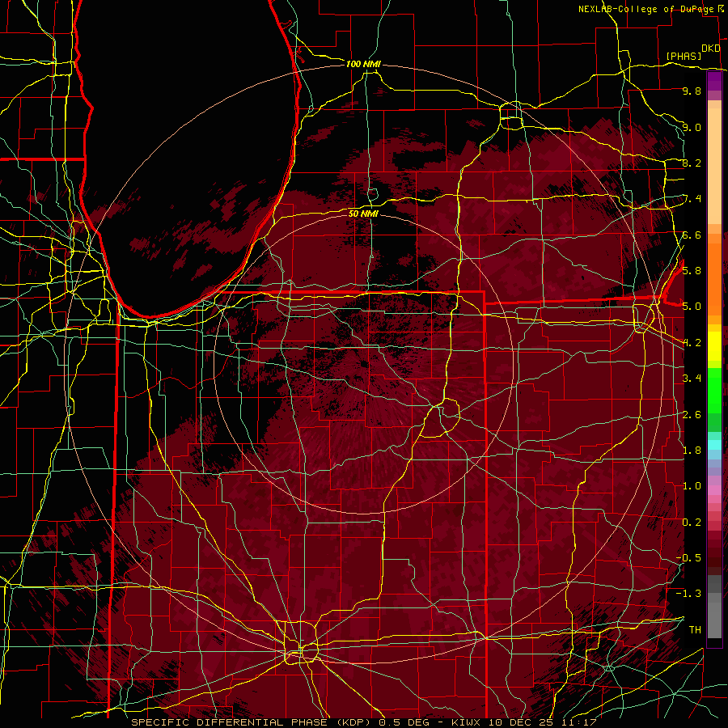This screenshot has height=728, width=728.
Task: Pick the pink segment of the color bar
Action: (714, 489)
